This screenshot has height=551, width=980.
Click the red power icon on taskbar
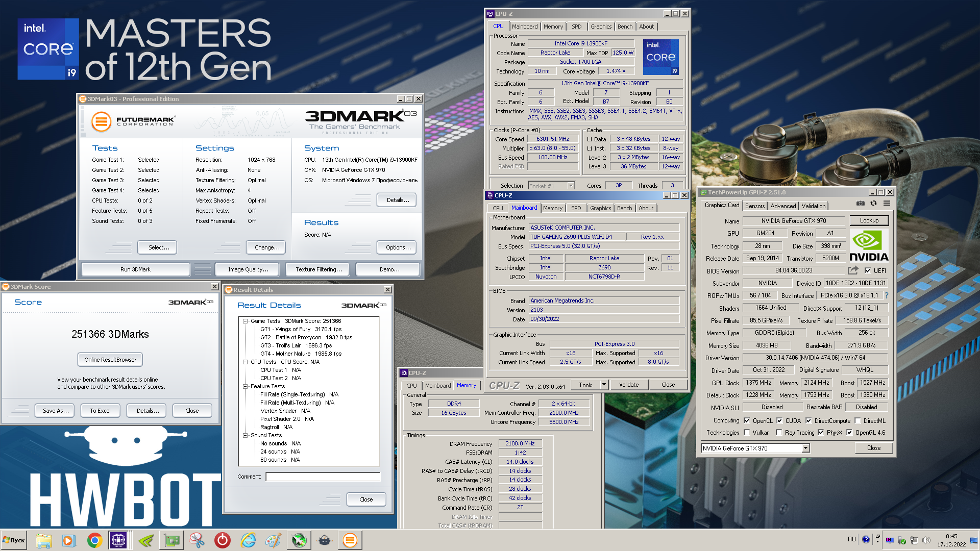[x=223, y=540]
